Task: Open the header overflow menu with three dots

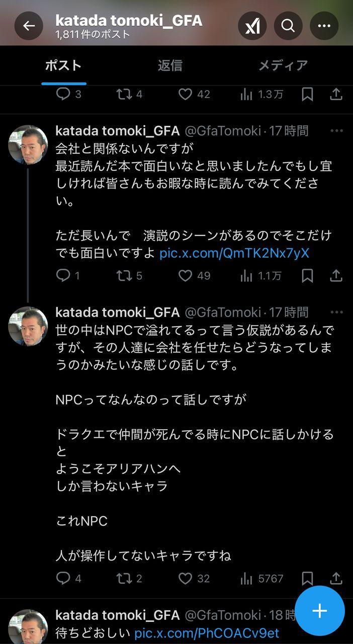Action: [324, 25]
